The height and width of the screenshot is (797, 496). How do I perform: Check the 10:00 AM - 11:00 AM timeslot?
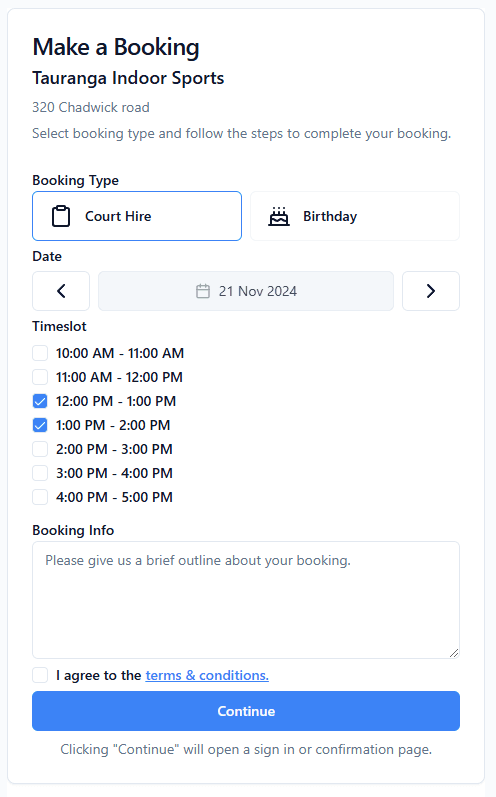40,353
